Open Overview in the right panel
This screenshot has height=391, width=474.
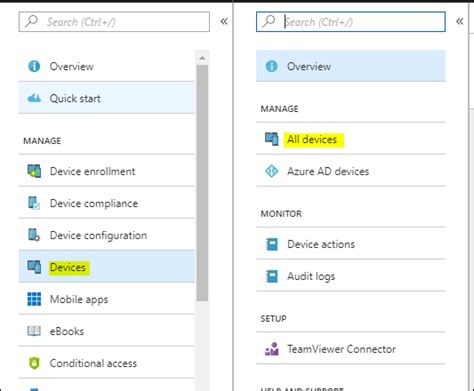pos(351,66)
